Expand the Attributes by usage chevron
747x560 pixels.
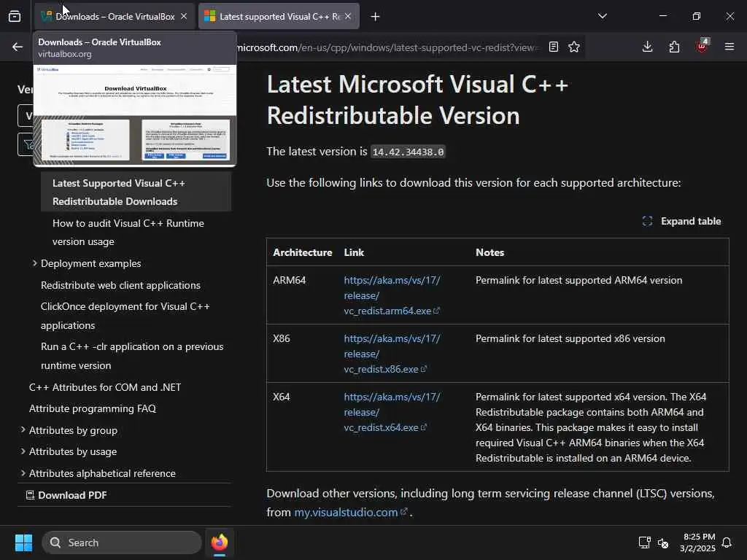pos(23,451)
